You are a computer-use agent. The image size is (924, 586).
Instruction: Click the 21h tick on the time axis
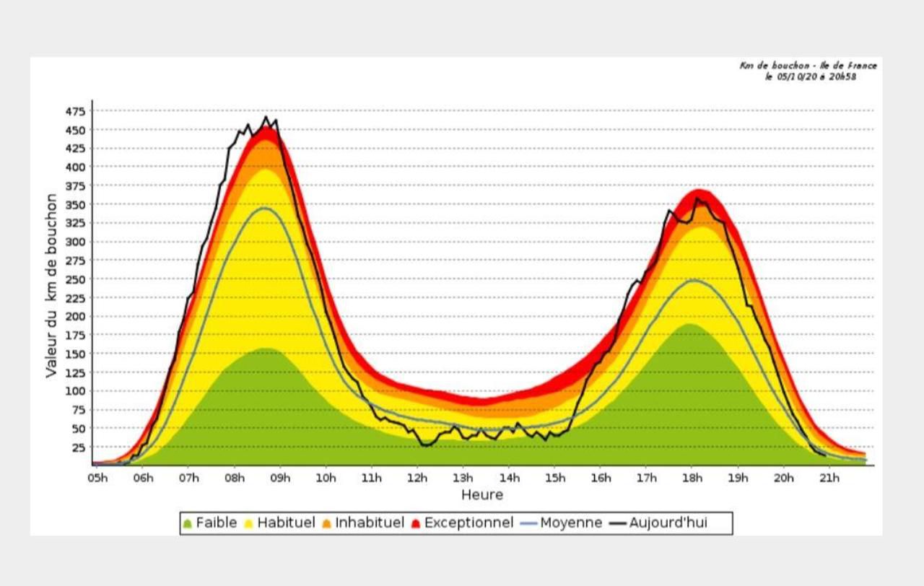click(829, 478)
